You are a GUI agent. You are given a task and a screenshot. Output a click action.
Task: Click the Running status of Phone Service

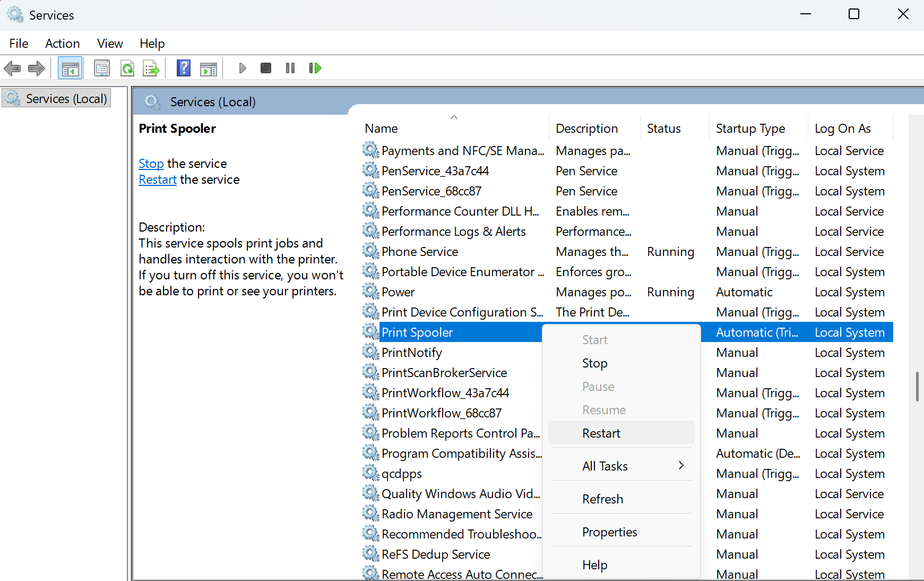click(670, 252)
